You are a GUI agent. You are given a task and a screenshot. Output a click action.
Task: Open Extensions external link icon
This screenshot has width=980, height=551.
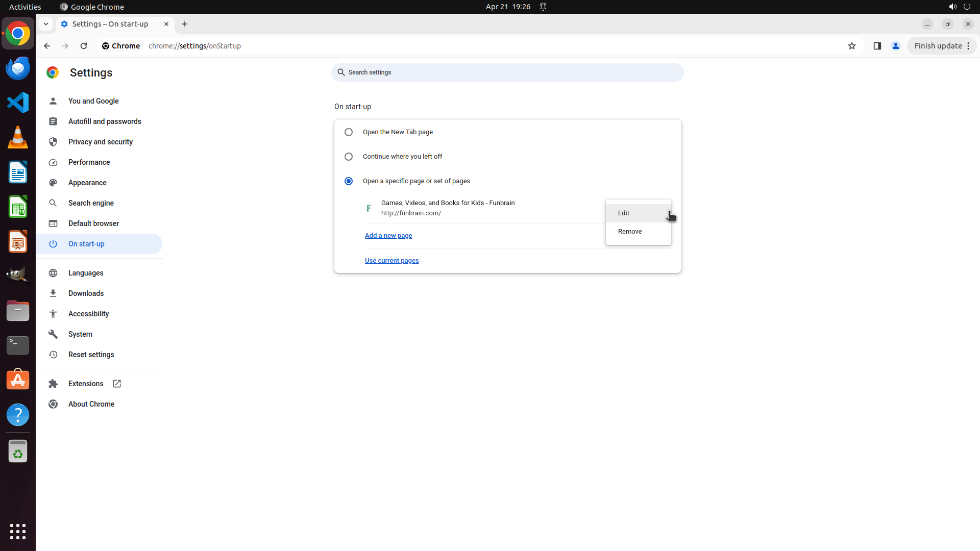coord(117,384)
